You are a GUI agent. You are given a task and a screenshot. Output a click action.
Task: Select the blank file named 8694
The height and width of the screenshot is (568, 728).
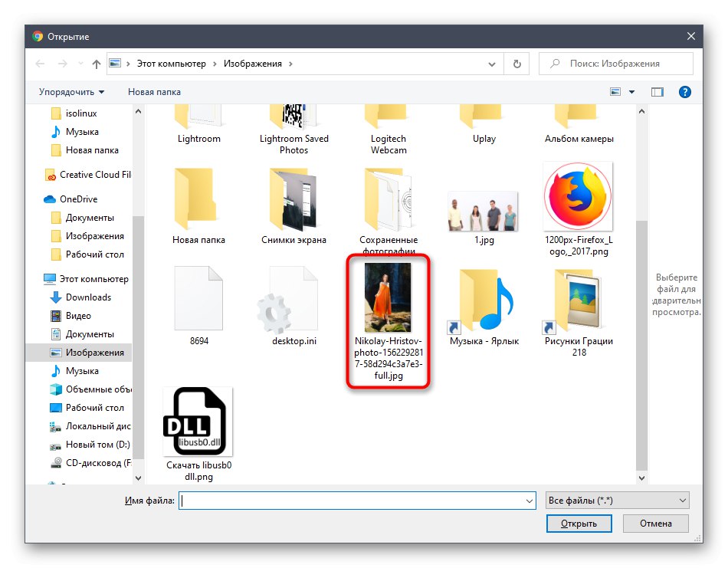click(198, 306)
